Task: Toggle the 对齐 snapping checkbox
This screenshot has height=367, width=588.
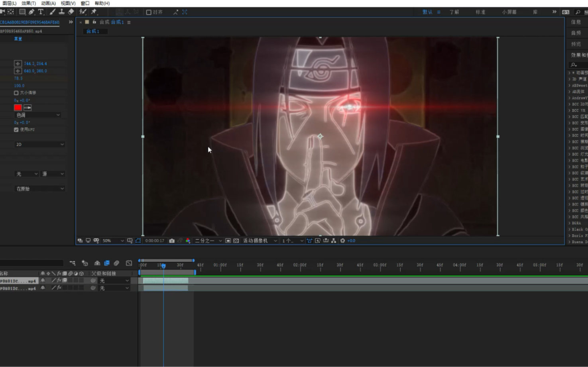Action: click(x=149, y=12)
